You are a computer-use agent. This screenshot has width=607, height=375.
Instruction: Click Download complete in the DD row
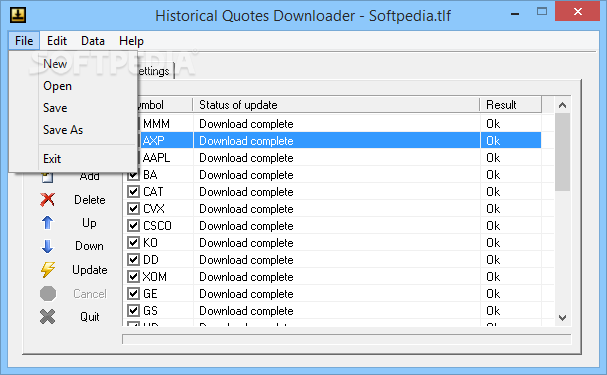click(246, 260)
